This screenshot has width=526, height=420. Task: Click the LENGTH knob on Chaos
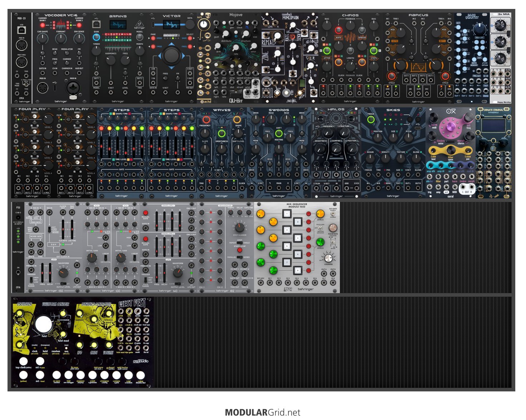(x=350, y=66)
